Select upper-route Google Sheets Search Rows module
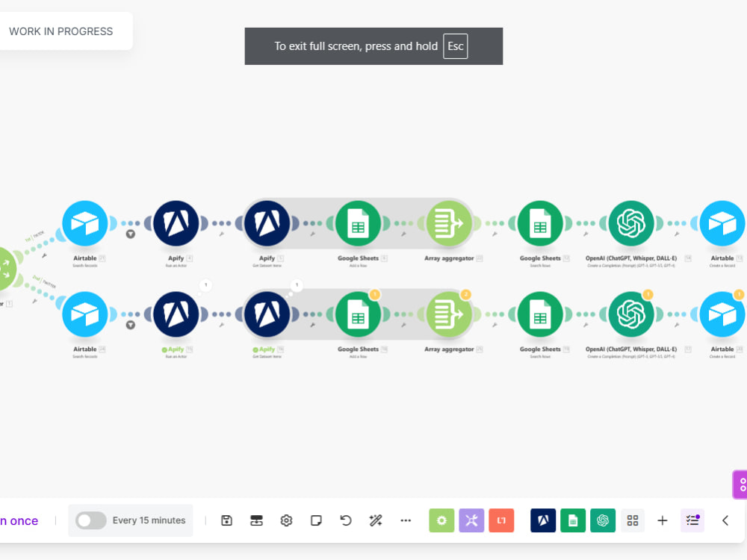The height and width of the screenshot is (560, 747). pos(540,223)
